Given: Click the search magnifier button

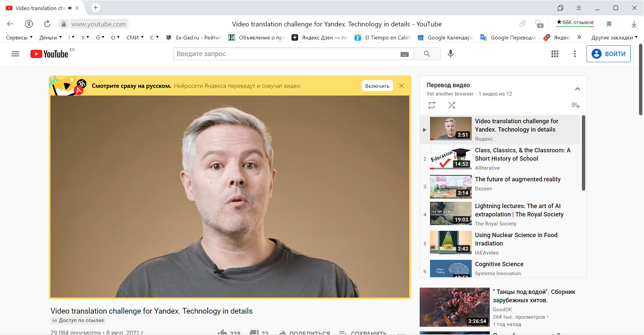Looking at the screenshot, I should (427, 54).
